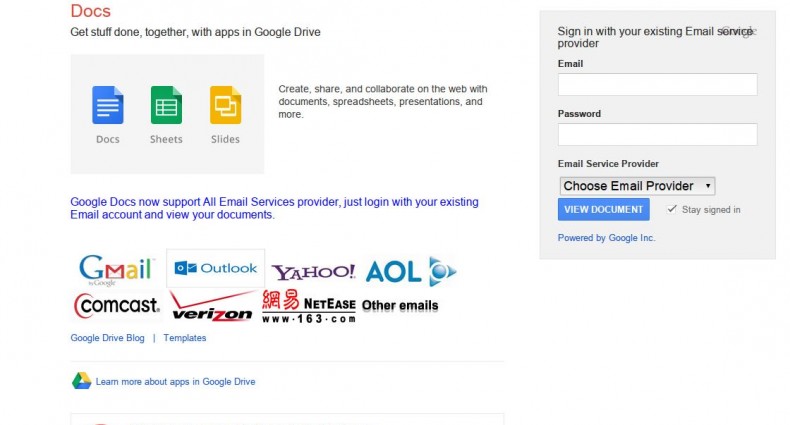790x425 pixels.
Task: Select the AOL logo
Action: coord(410,271)
